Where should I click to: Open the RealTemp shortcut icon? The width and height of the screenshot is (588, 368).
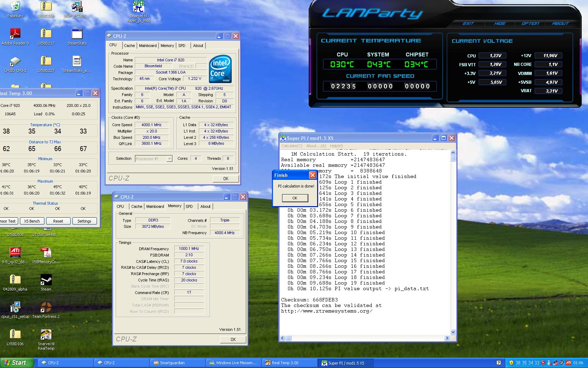pyautogui.click(x=46, y=334)
